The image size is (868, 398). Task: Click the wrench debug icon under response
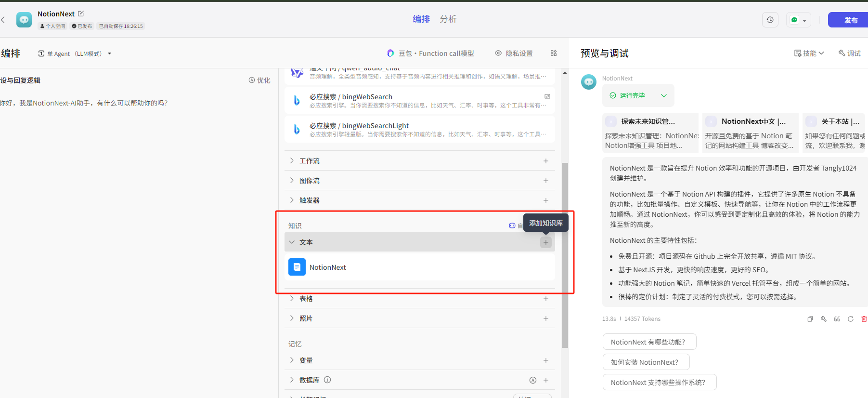(x=824, y=319)
